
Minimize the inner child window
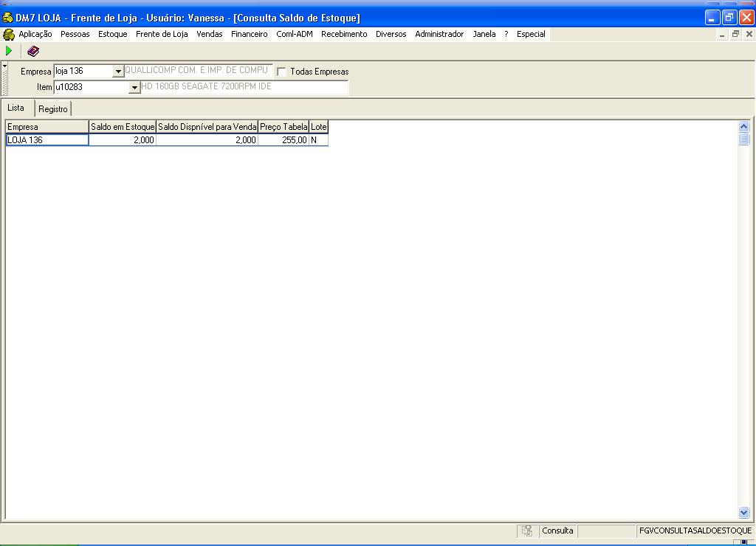pos(722,34)
